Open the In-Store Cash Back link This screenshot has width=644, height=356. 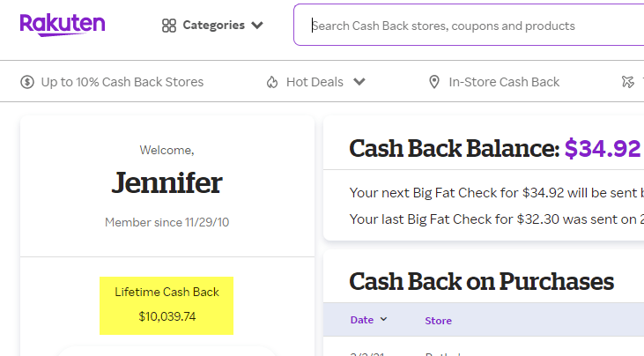coord(504,82)
